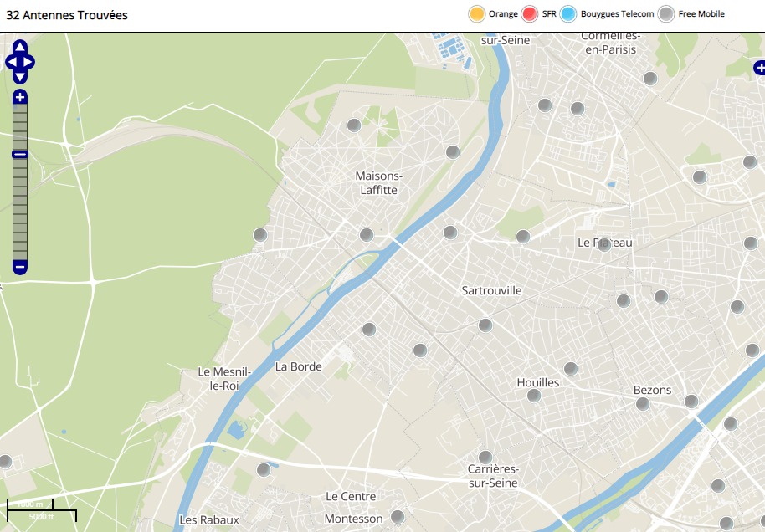The width and height of the screenshot is (765, 532).
Task: Toggle the Orange operator filter circle
Action: pyautogui.click(x=477, y=14)
